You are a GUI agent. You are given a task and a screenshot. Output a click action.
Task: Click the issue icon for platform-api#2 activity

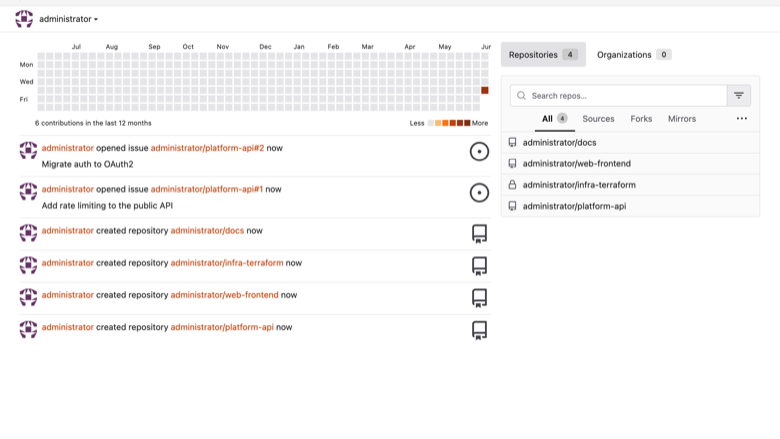[479, 152]
